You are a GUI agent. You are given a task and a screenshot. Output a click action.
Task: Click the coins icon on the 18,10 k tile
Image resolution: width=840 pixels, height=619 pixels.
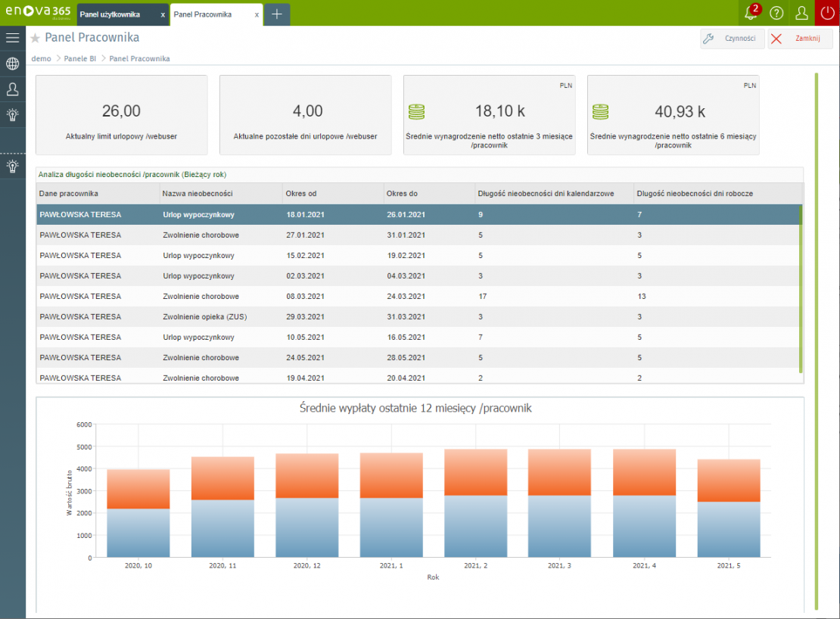pos(416,110)
